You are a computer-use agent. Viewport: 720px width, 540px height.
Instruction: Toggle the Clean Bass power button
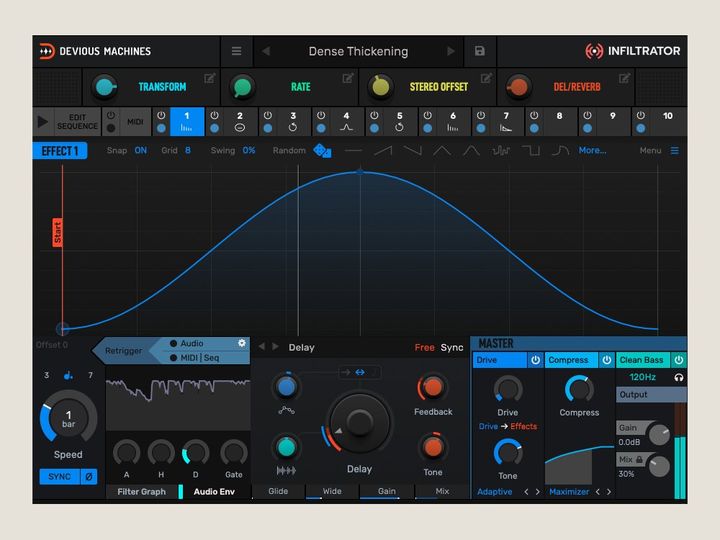pyautogui.click(x=679, y=360)
